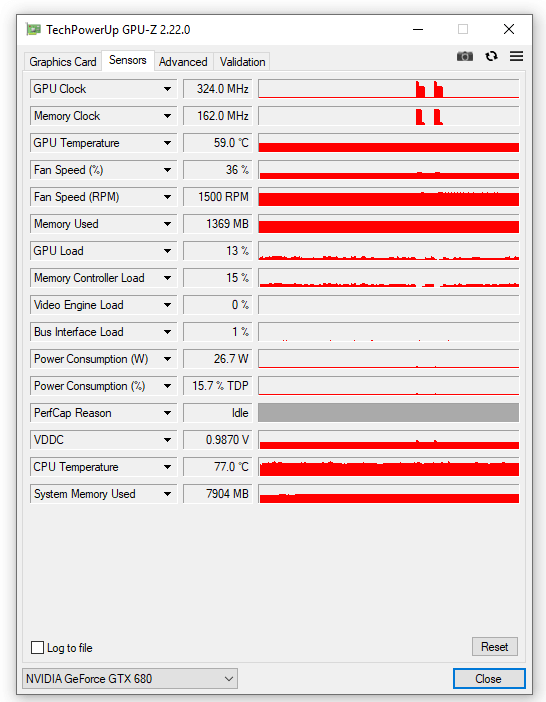The image size is (546, 702).
Task: Click the 162.0 MHz memory clock value
Action: (218, 116)
